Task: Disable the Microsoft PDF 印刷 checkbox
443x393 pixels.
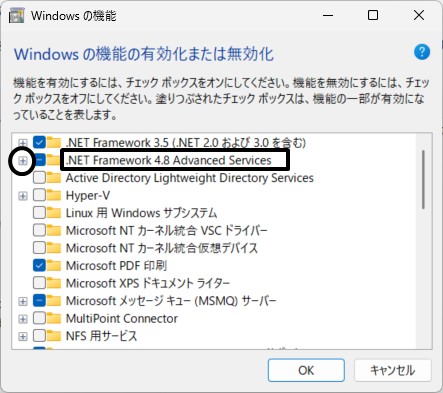Action: pyautogui.click(x=39, y=266)
